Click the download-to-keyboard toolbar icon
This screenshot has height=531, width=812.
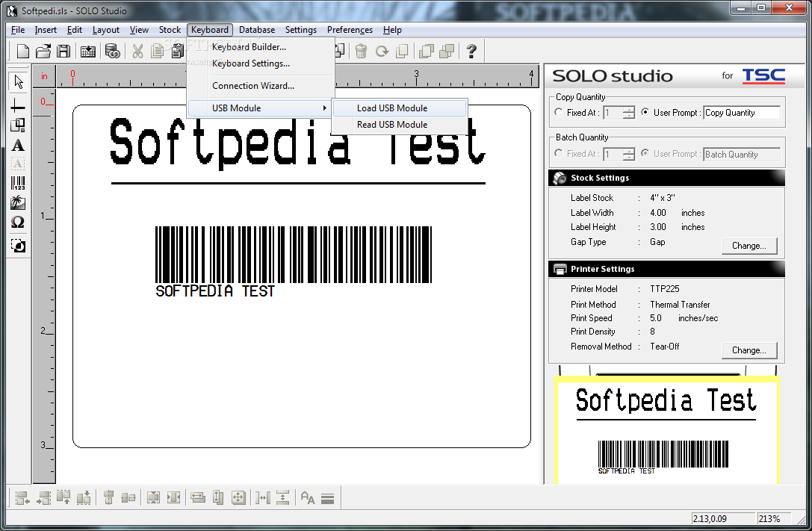point(88,51)
